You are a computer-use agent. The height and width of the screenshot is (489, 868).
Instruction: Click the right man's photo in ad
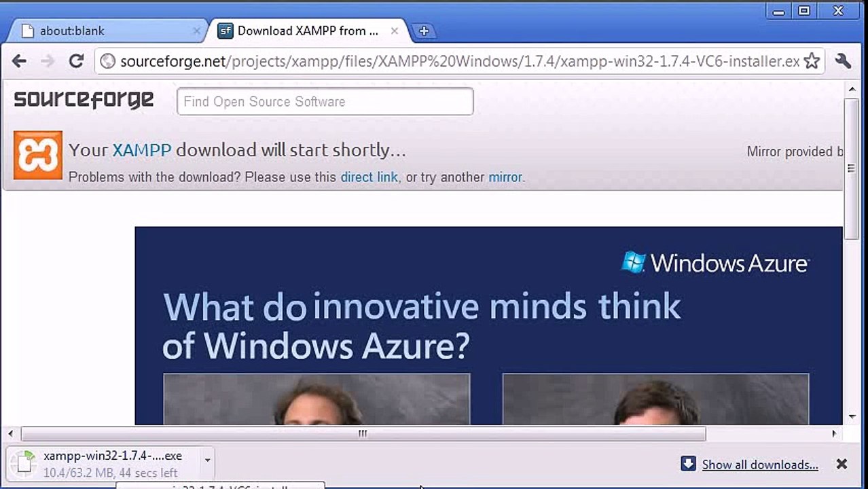(655, 399)
